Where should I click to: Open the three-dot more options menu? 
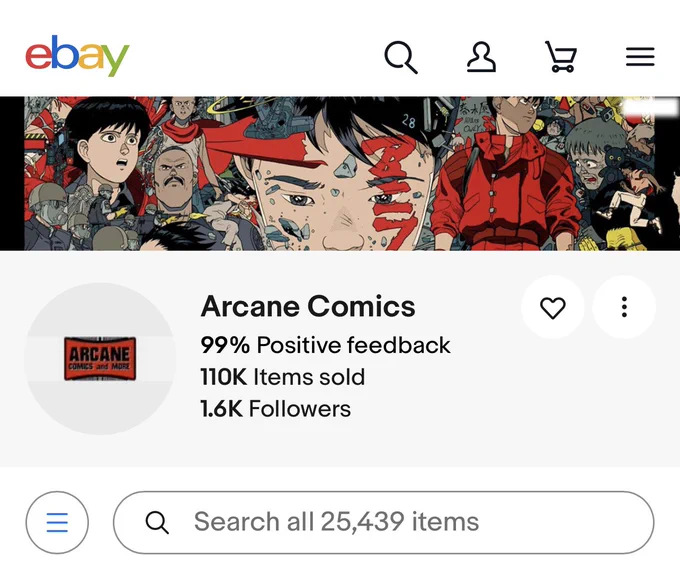coord(624,307)
